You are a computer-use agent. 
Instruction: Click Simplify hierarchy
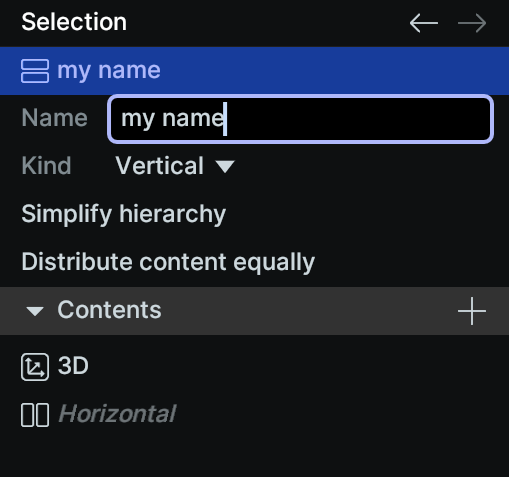coord(124,214)
